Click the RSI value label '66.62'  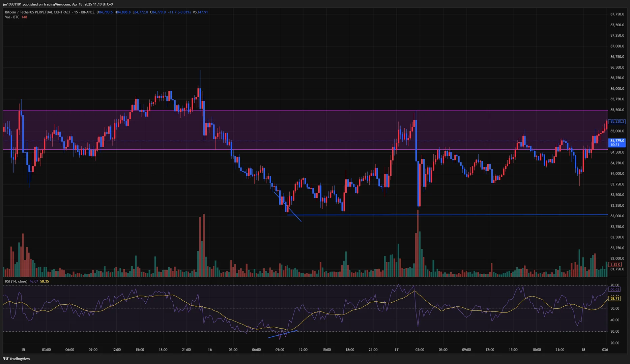(x=615, y=289)
